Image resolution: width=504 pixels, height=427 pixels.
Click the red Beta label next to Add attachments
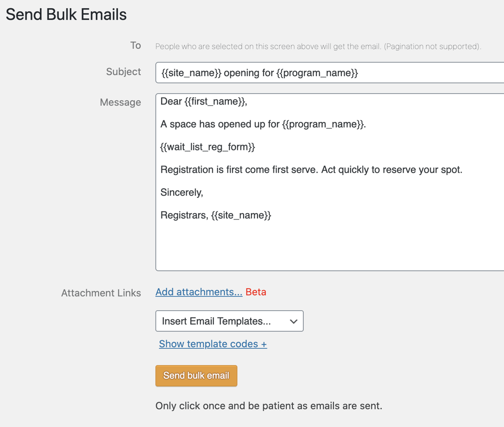tap(256, 291)
